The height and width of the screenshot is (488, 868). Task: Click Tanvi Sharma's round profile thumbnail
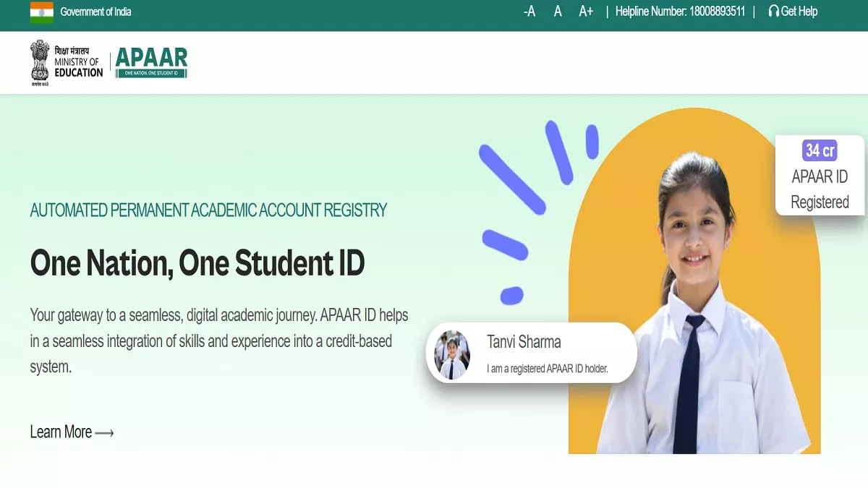tap(452, 355)
